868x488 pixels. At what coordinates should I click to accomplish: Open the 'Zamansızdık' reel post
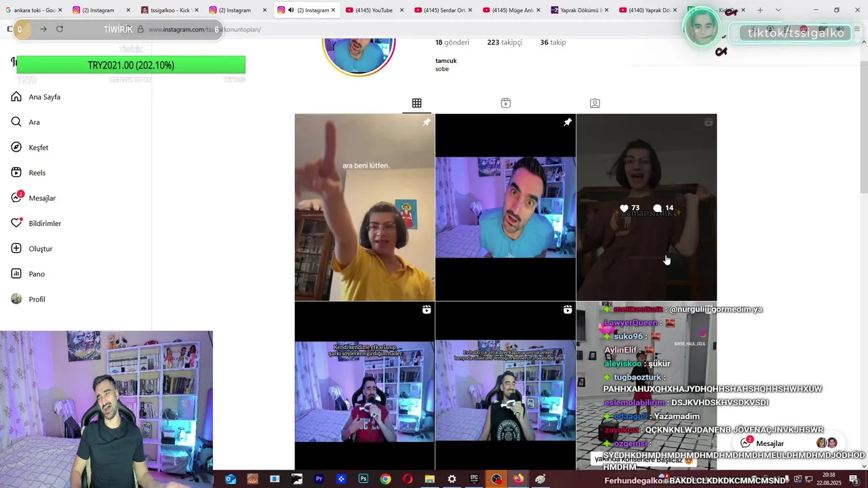click(646, 207)
